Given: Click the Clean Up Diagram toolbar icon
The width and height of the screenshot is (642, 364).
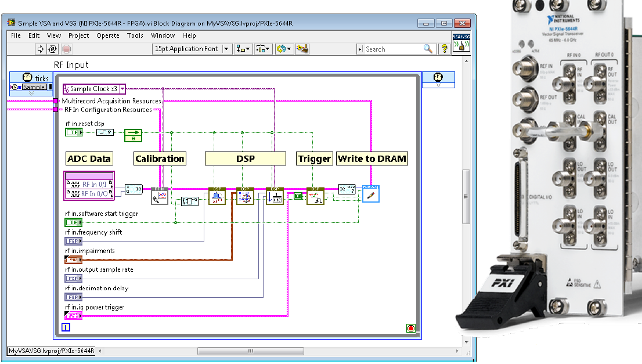Looking at the screenshot, I should [301, 49].
